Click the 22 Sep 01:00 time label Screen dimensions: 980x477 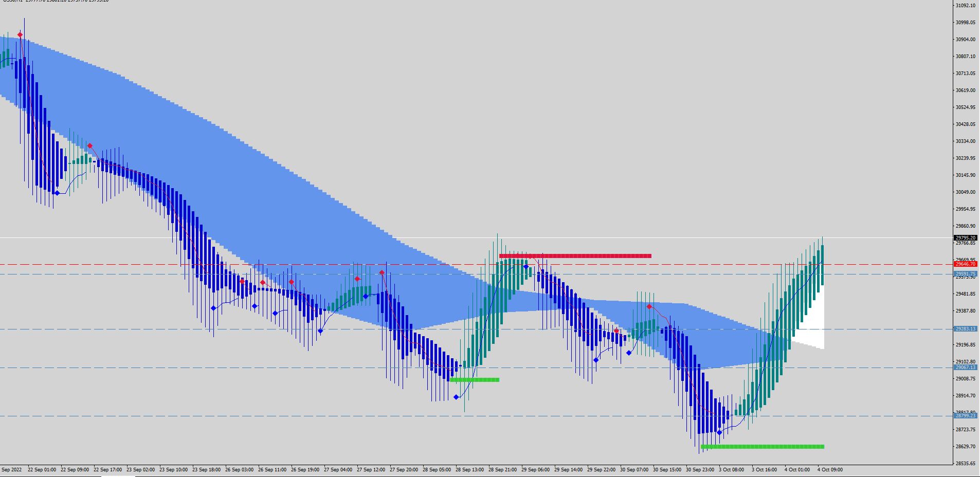point(42,470)
